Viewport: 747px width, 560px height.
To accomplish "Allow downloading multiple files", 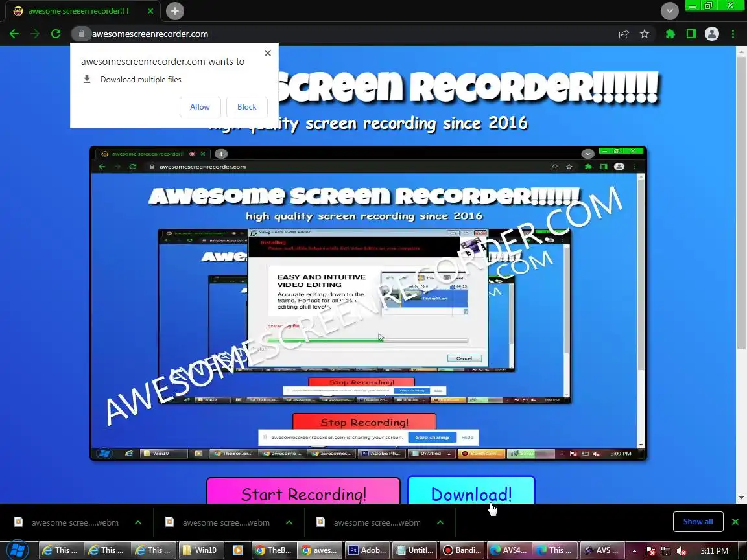I will (200, 107).
